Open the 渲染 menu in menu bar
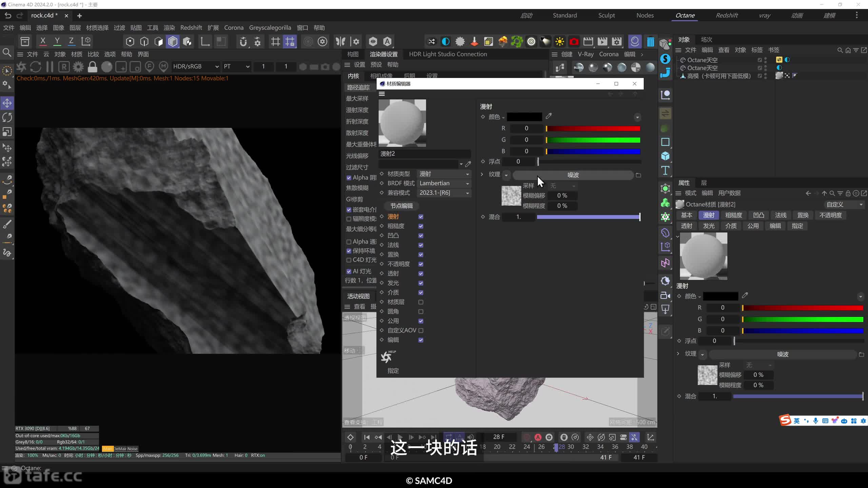 pos(169,28)
